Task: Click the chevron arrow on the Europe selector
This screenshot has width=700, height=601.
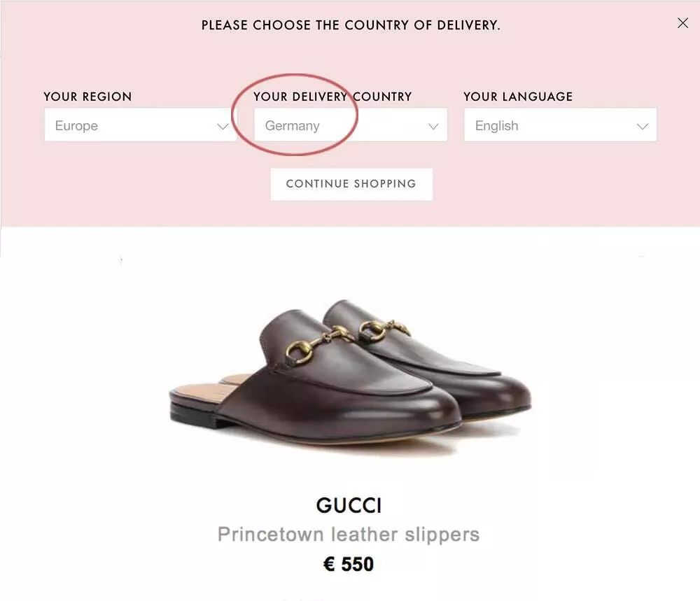Action: pyautogui.click(x=223, y=126)
